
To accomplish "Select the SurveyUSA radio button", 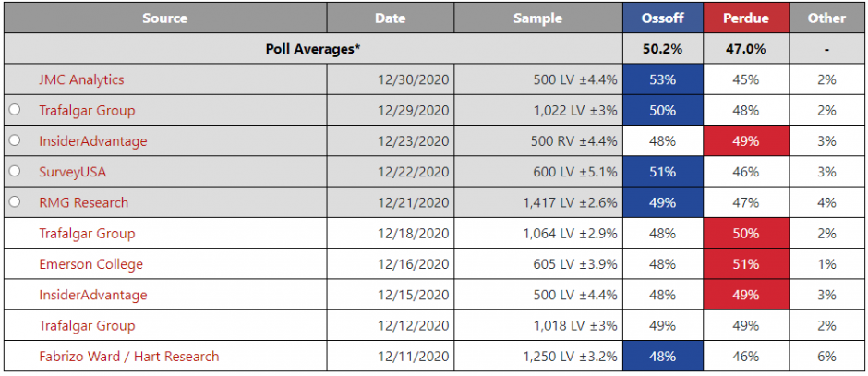I will click(15, 172).
